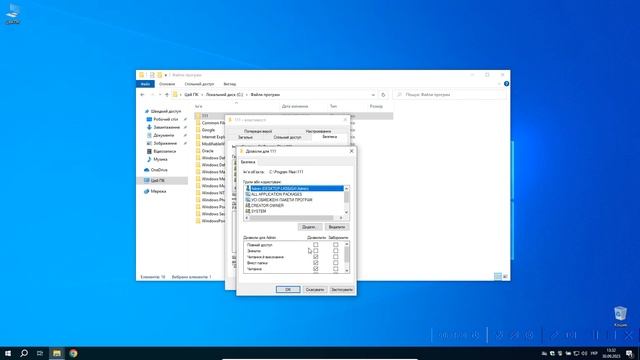Open OneDrive in the navigation pane
This screenshot has height=360, width=640.
(156, 170)
